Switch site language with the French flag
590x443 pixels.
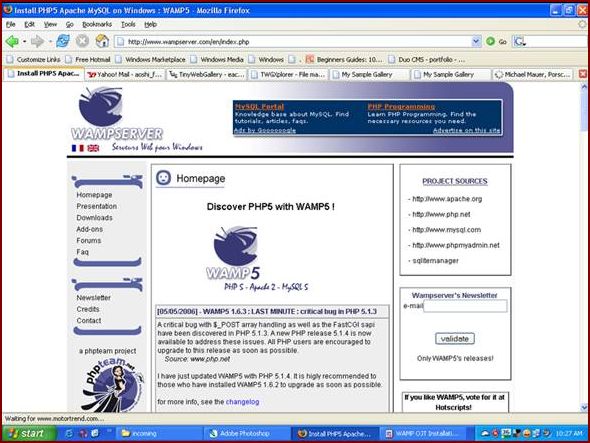78,148
